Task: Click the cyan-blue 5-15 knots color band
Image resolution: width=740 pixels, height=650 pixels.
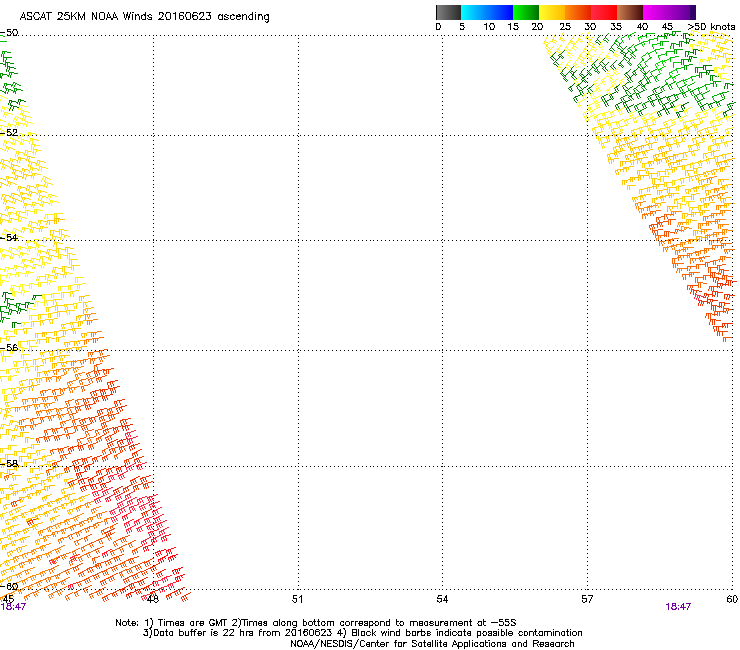Action: coord(487,12)
